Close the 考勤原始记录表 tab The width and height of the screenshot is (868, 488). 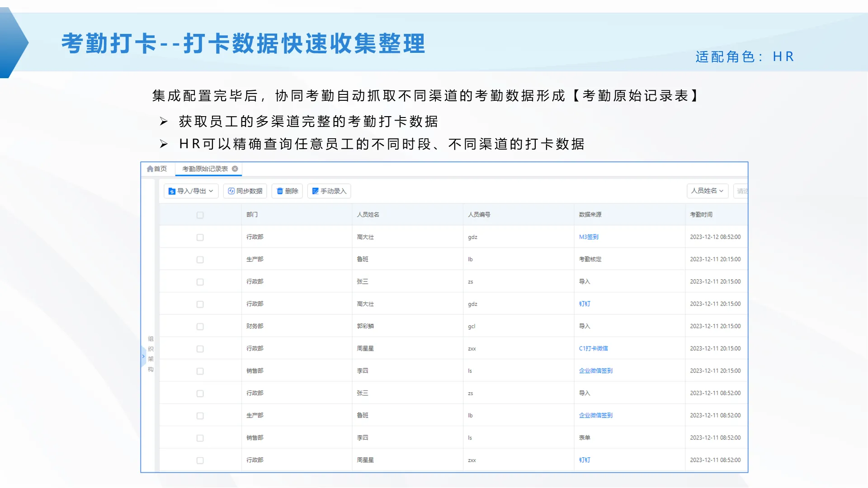[235, 169]
